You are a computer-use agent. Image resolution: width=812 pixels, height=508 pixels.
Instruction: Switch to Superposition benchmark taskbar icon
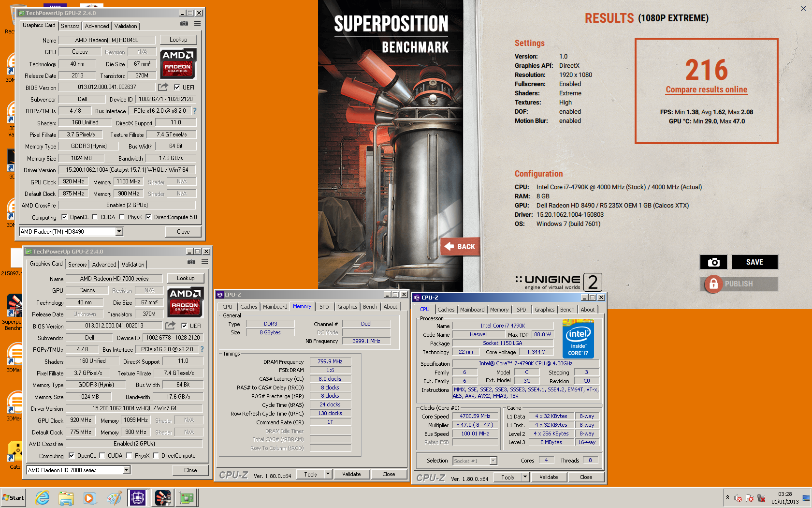[x=163, y=497]
